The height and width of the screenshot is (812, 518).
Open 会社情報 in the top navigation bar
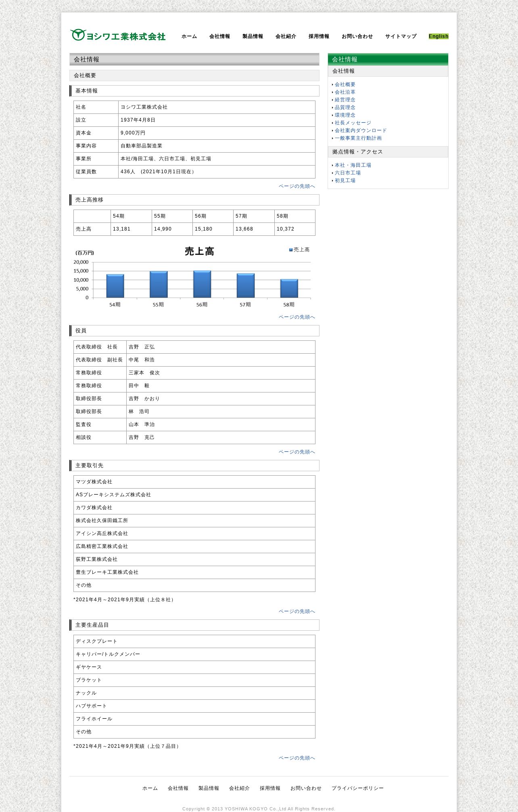(220, 36)
